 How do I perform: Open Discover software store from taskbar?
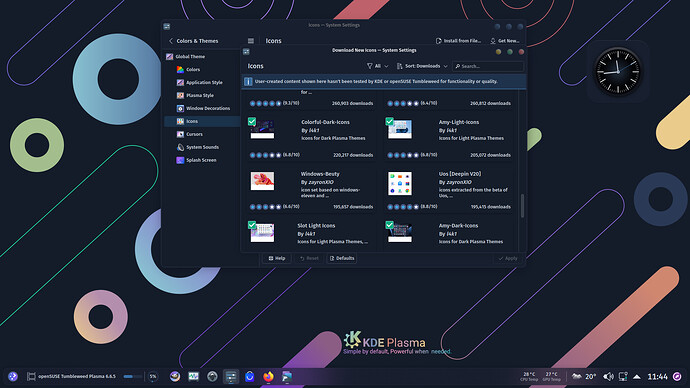(x=250, y=377)
